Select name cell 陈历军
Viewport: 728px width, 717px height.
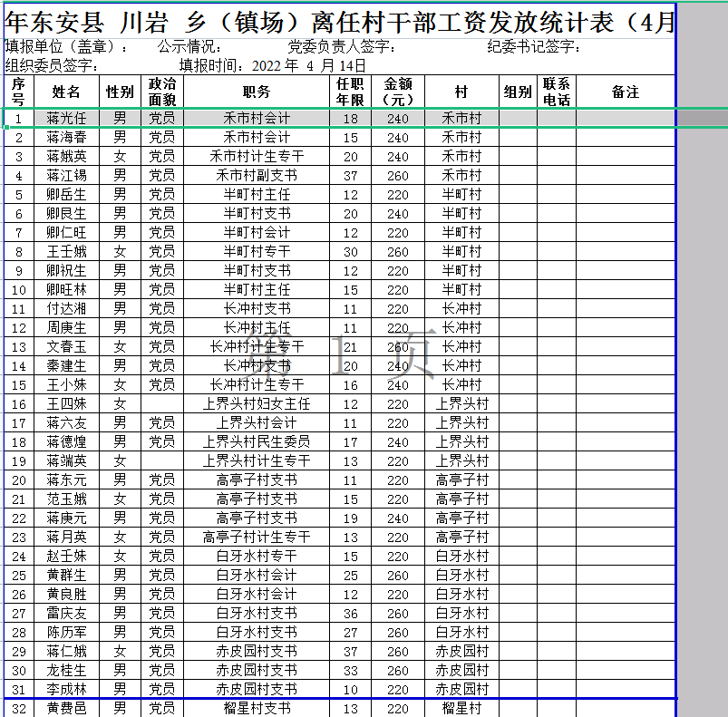coord(66,632)
